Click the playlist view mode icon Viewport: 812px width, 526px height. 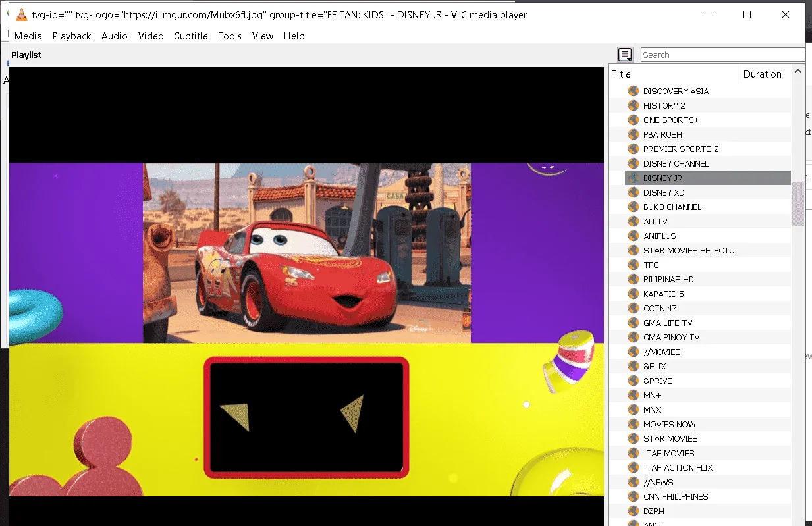625,55
